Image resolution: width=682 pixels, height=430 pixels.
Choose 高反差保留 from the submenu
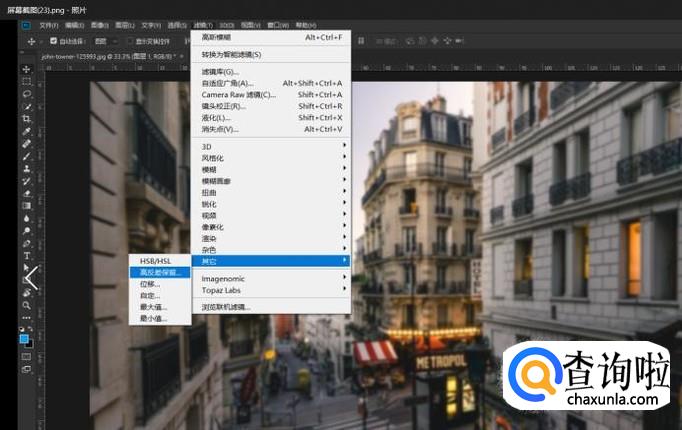point(160,272)
